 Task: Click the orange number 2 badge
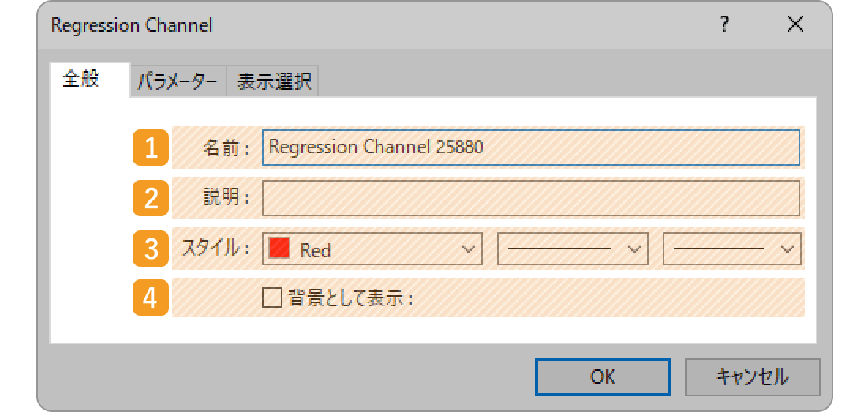tap(151, 198)
